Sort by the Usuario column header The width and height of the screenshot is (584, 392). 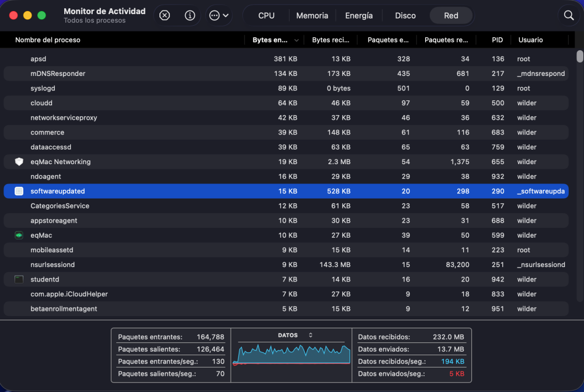click(530, 40)
